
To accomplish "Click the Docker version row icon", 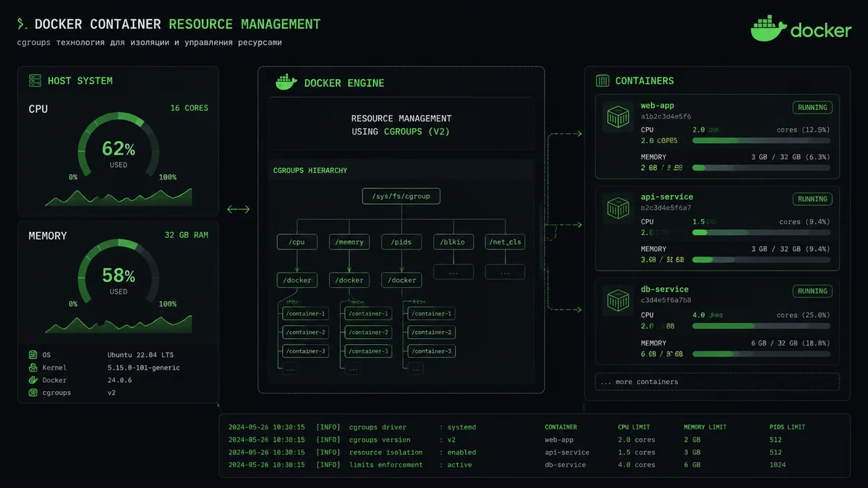I will coord(33,380).
